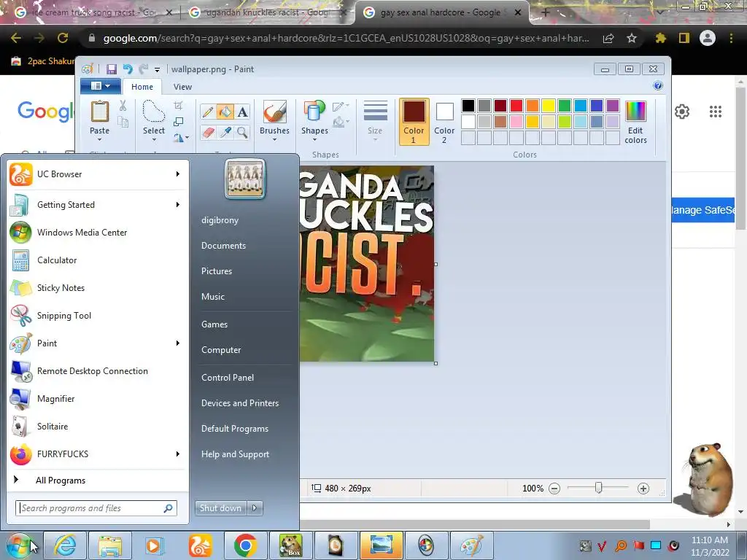The image size is (747, 560).
Task: Click Chrome profile avatar icon
Action: coord(708,38)
